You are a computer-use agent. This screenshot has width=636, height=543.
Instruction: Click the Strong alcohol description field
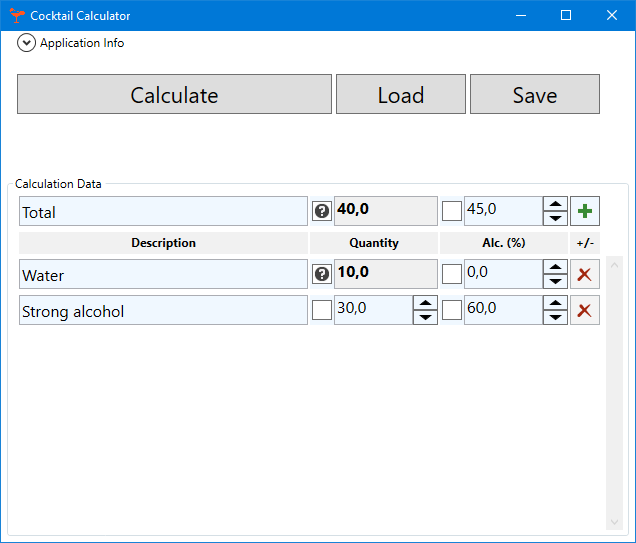(163, 310)
